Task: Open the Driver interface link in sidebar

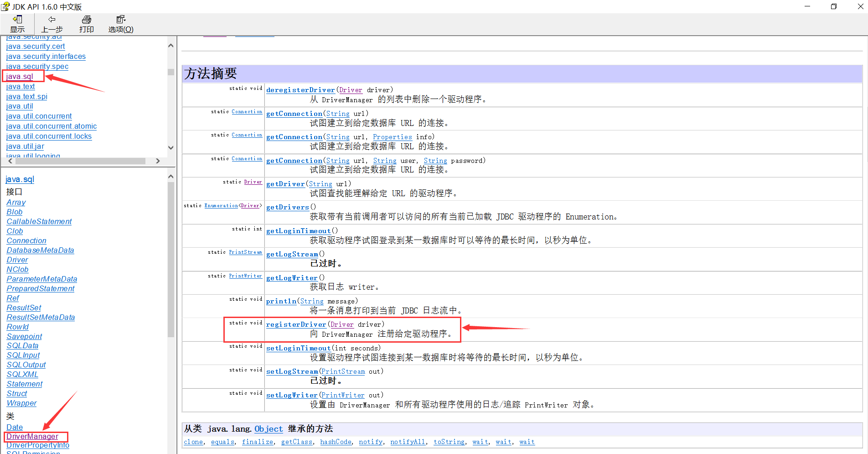Action: pyautogui.click(x=17, y=260)
